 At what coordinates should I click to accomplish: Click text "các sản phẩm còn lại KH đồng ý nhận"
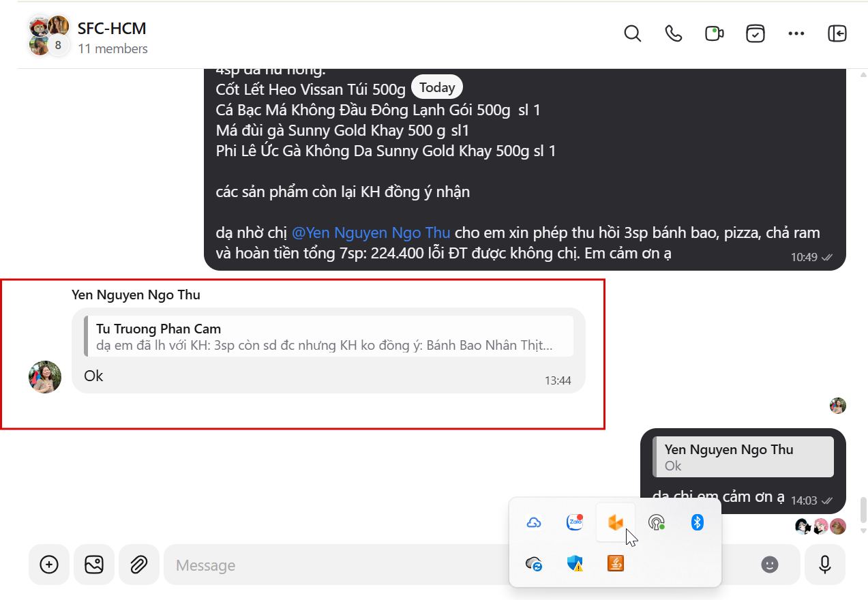(343, 192)
